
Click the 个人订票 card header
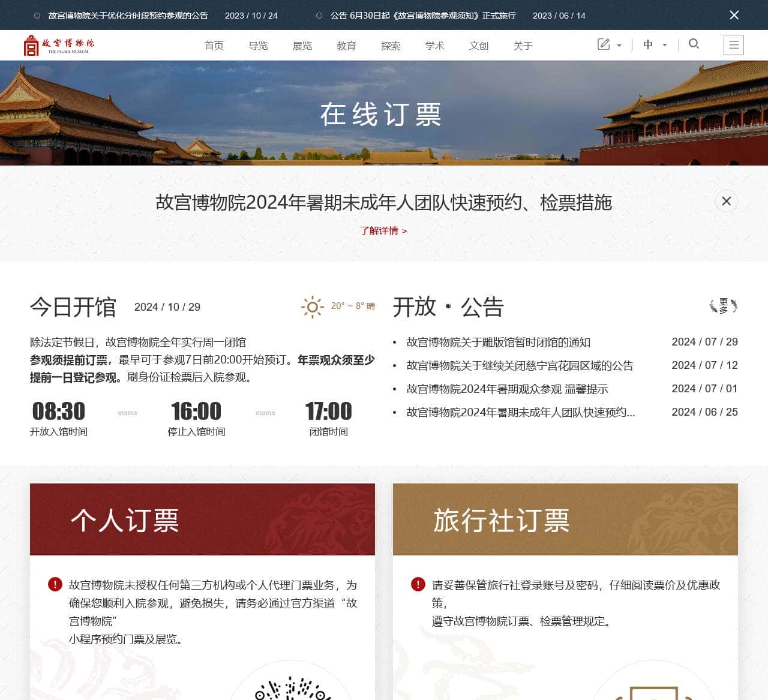pos(202,519)
